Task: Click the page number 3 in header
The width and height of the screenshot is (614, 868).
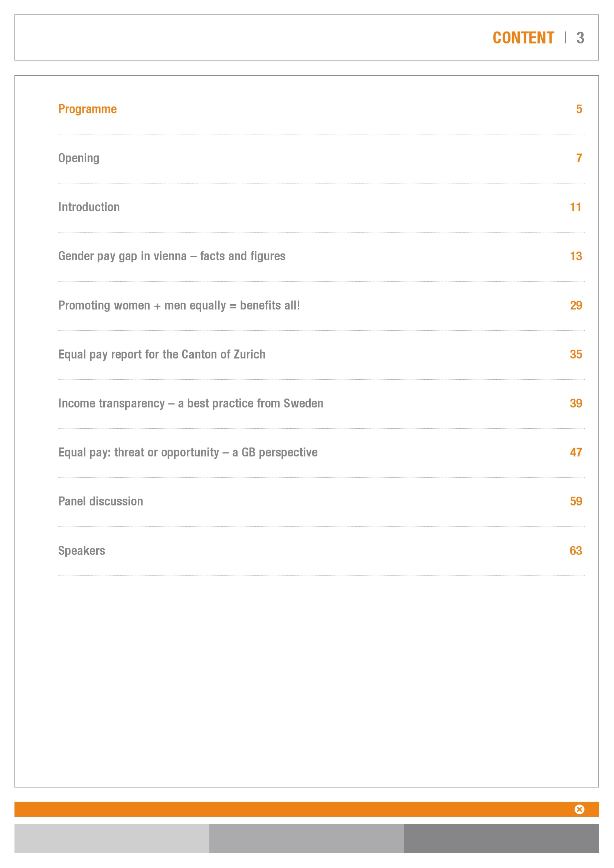Action: coord(580,38)
